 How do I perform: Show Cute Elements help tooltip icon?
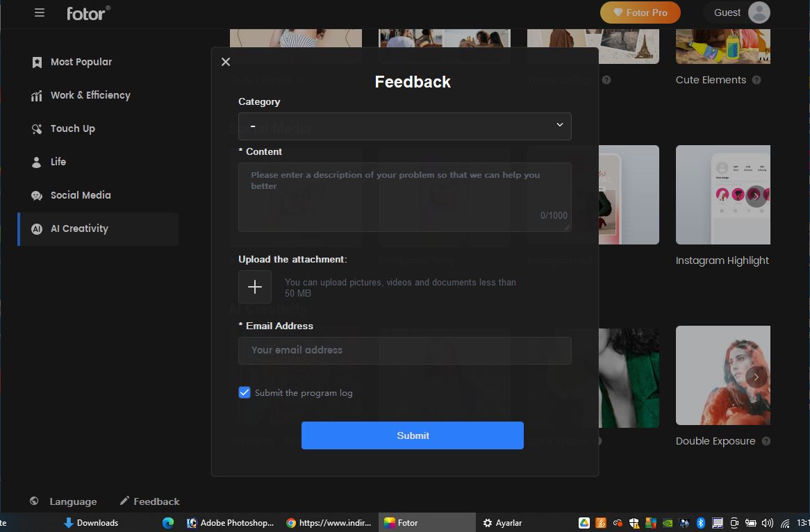tap(757, 80)
